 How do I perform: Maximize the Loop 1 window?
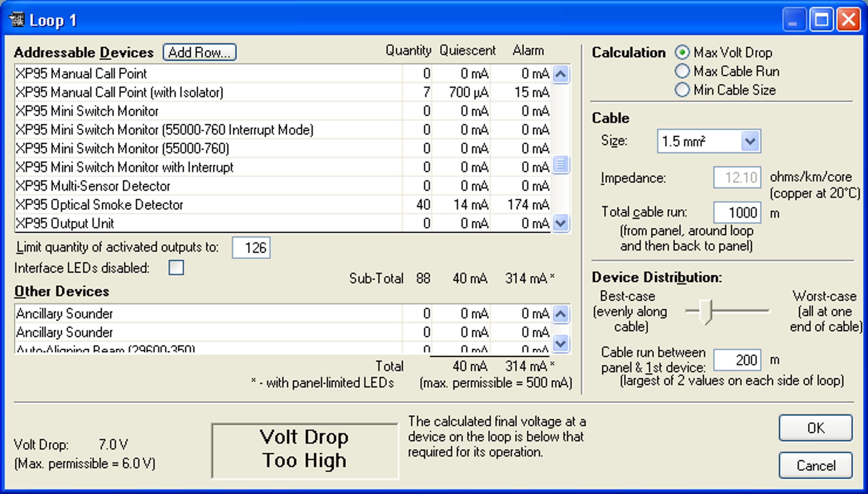[x=821, y=20]
